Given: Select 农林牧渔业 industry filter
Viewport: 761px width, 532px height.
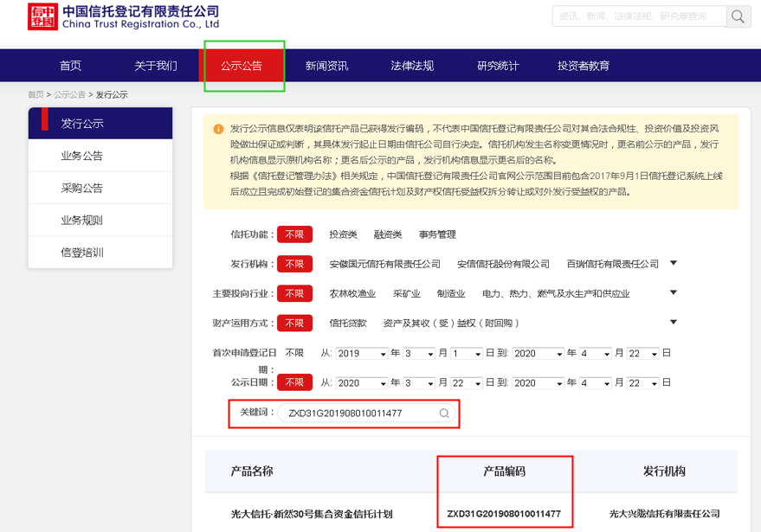Looking at the screenshot, I should 352,293.
